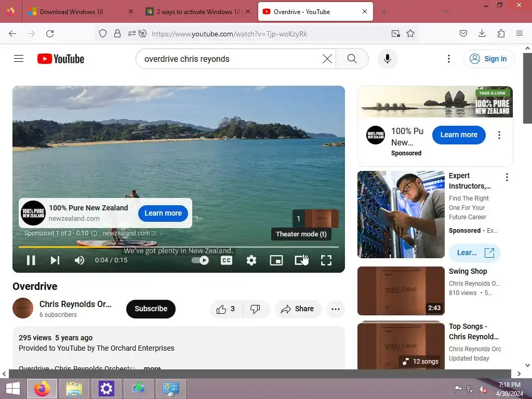Open a new browser tab
Screen dimensions: 532x399
point(384,12)
